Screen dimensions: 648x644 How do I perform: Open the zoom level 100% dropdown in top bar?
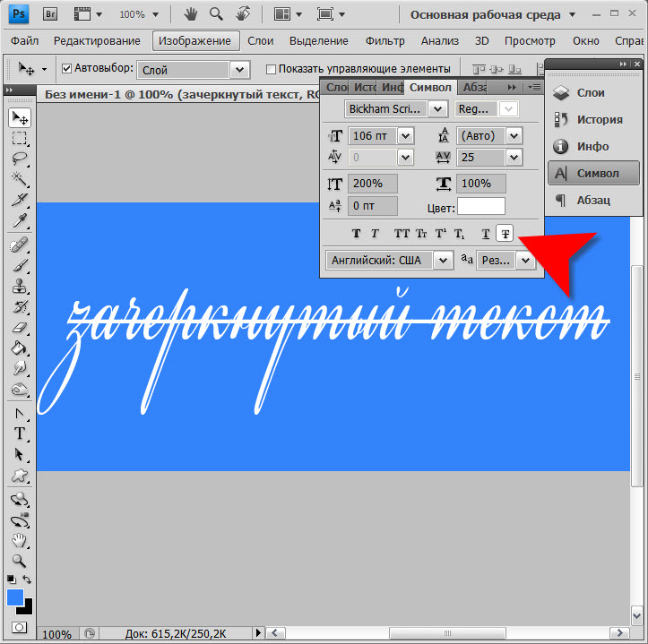(155, 15)
